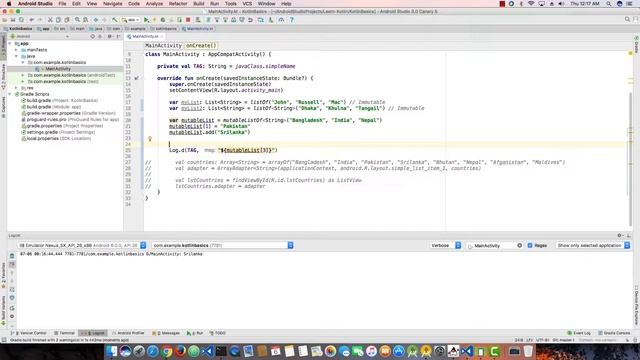Open the Android Profiler tool window
The height and width of the screenshot is (360, 640).
128,333
